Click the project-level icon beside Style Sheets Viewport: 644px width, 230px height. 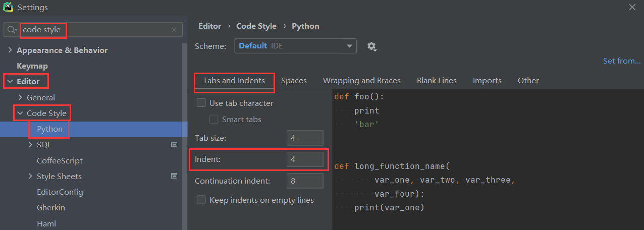pyautogui.click(x=174, y=176)
